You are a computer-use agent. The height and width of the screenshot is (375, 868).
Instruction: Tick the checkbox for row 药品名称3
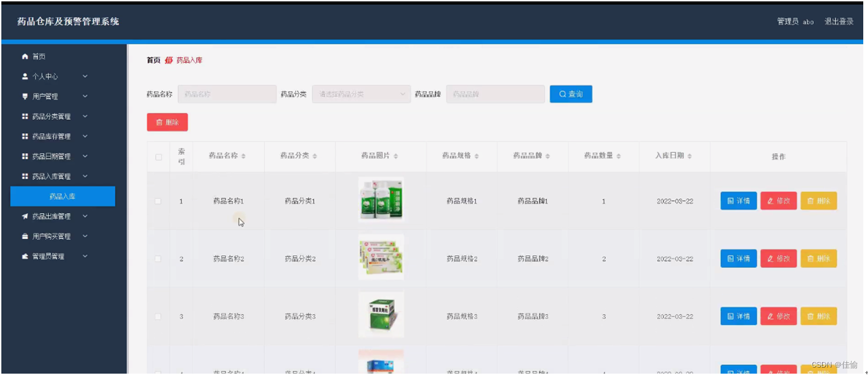(x=159, y=316)
